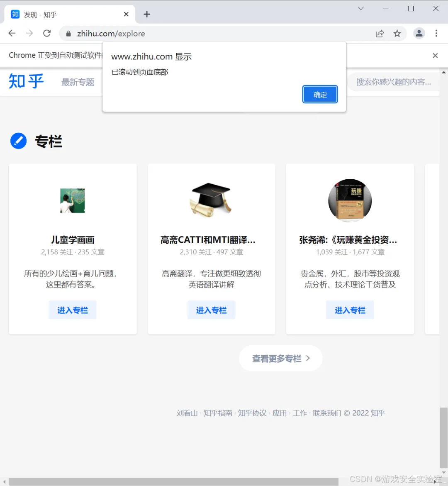Viewport: 448px width, 486px height.
Task: Click the vertical scrollbar up arrow
Action: pos(444,72)
